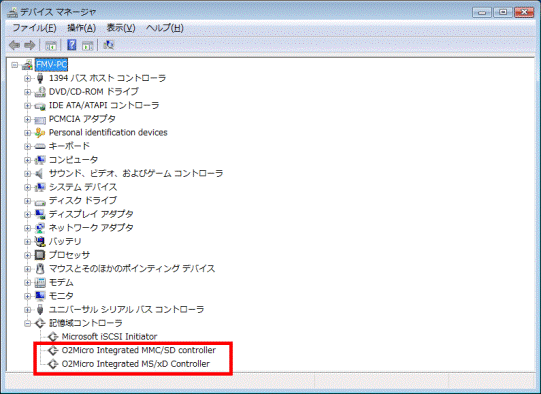Select Microsoft iSCSI Initiator text

point(109,336)
